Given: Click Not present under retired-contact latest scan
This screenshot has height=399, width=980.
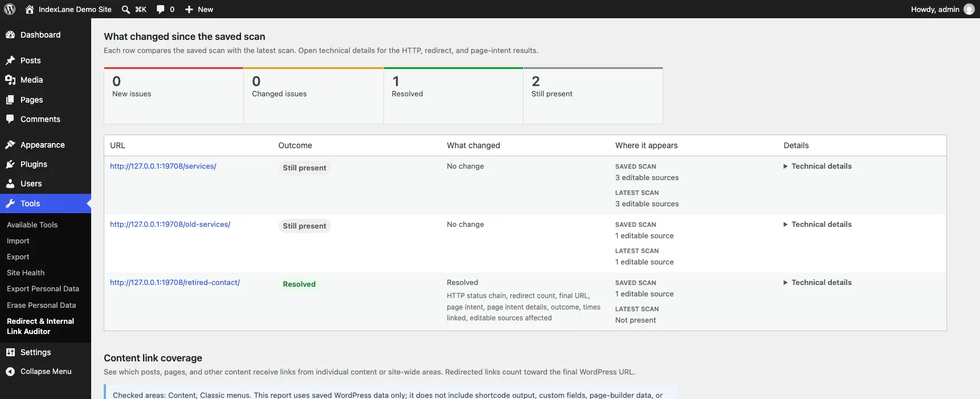Looking at the screenshot, I should coord(636,320).
